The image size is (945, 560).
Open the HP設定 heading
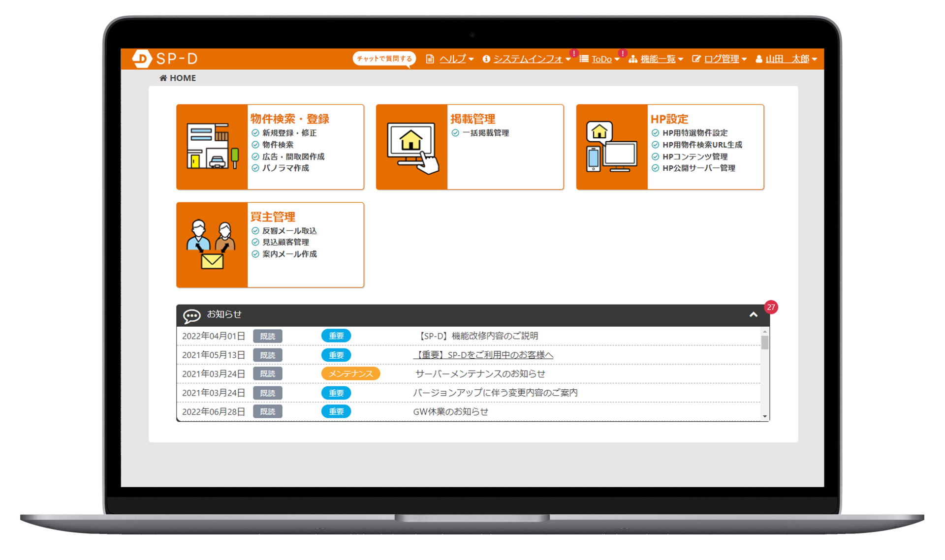[669, 119]
